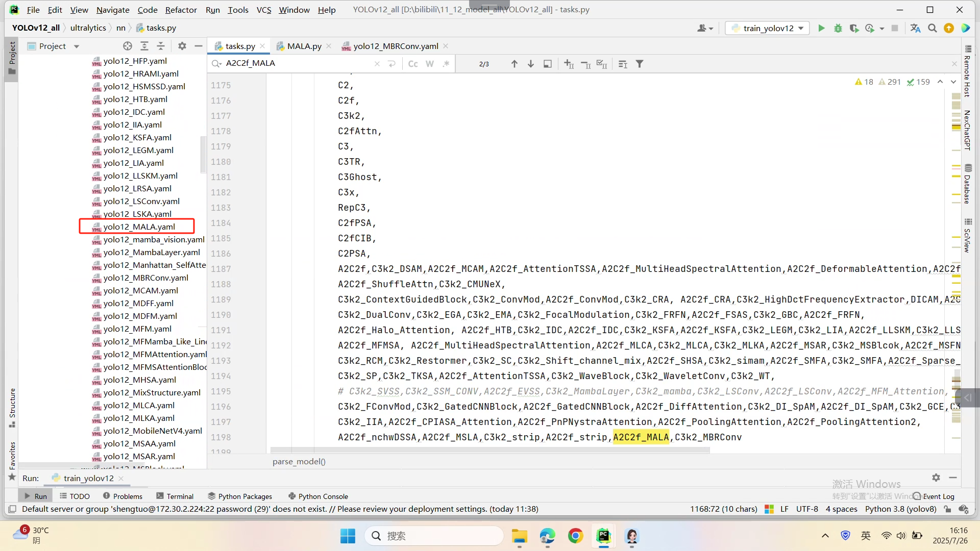Select yolo12_MSAR.yaml in the tree
Image resolution: width=980 pixels, height=551 pixels.
(139, 456)
